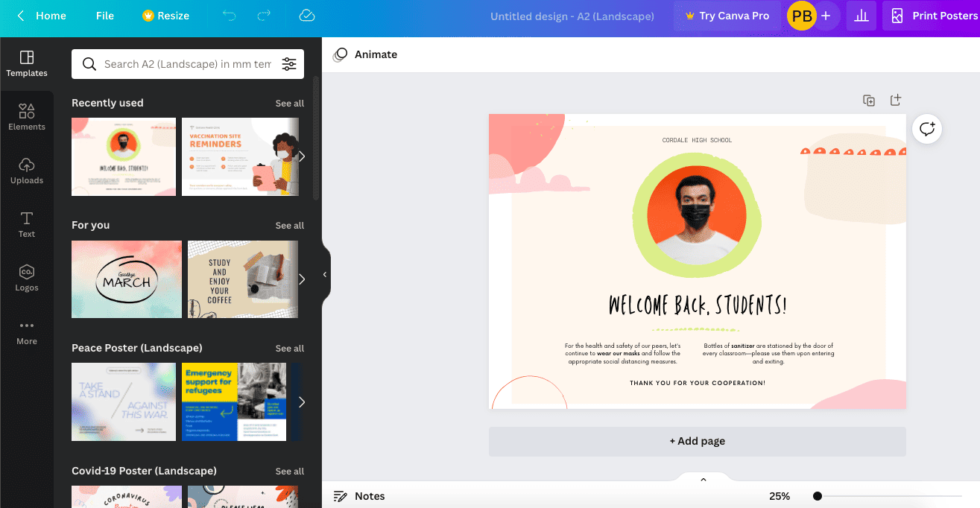Open the insights chart icon
This screenshot has height=508, width=980.
(x=861, y=16)
